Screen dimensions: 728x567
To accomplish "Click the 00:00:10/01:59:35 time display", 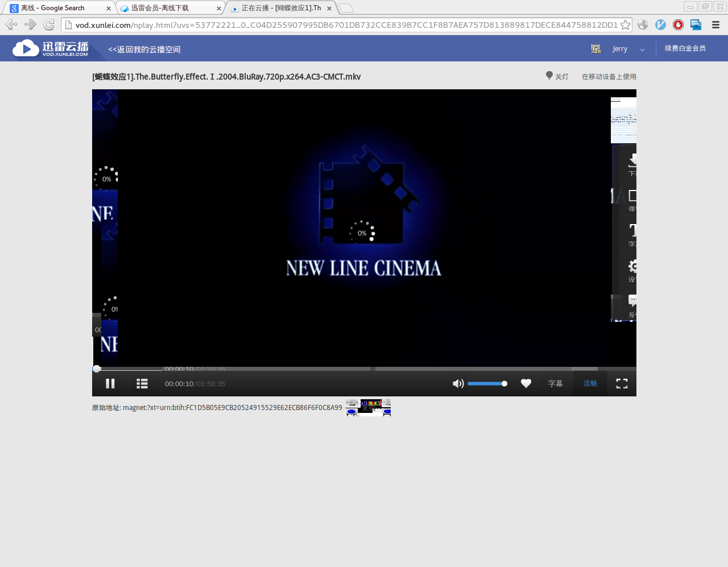I will 195,384.
